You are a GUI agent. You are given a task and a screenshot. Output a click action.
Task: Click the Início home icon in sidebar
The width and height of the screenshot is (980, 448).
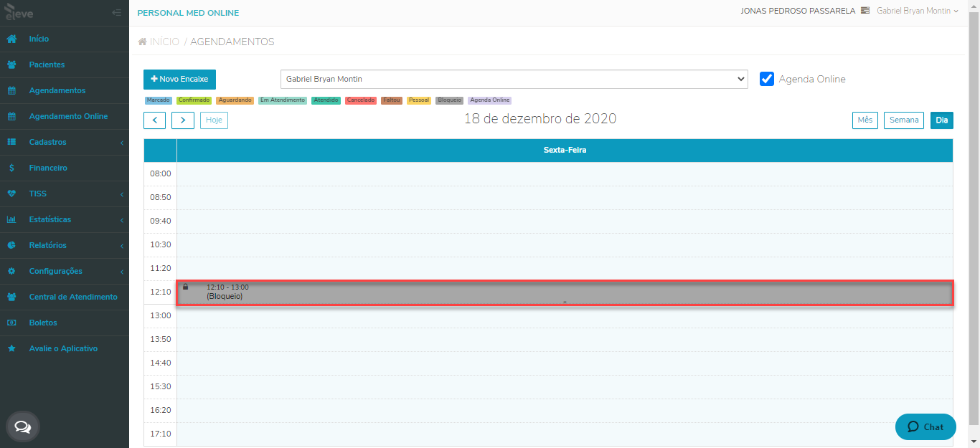click(11, 39)
